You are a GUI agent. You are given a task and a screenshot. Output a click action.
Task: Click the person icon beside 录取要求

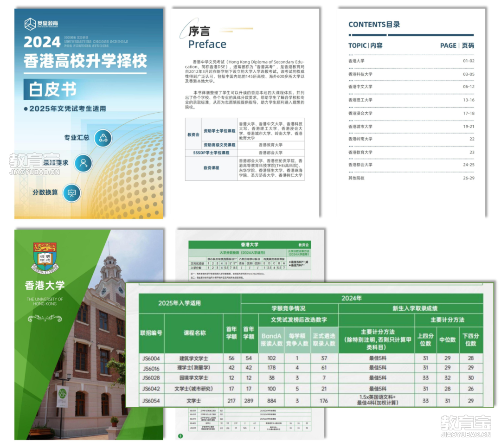[83, 163]
